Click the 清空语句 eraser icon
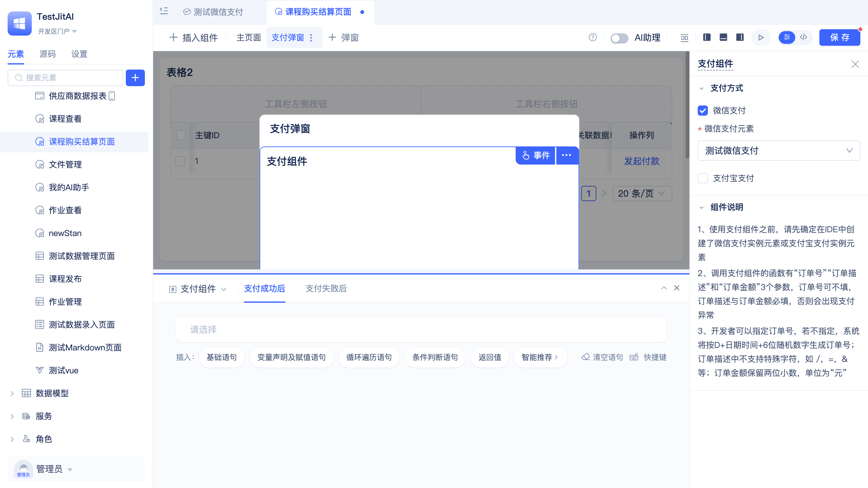The width and height of the screenshot is (868, 488). pos(586,357)
